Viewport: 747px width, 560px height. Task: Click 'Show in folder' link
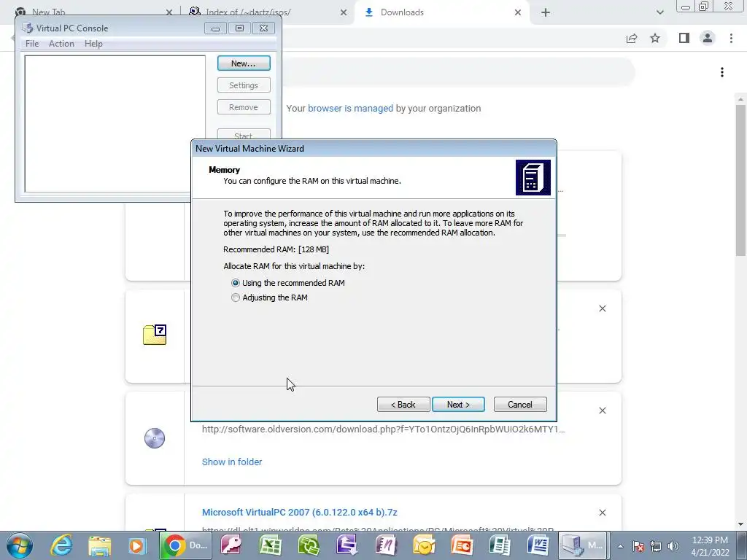click(232, 462)
